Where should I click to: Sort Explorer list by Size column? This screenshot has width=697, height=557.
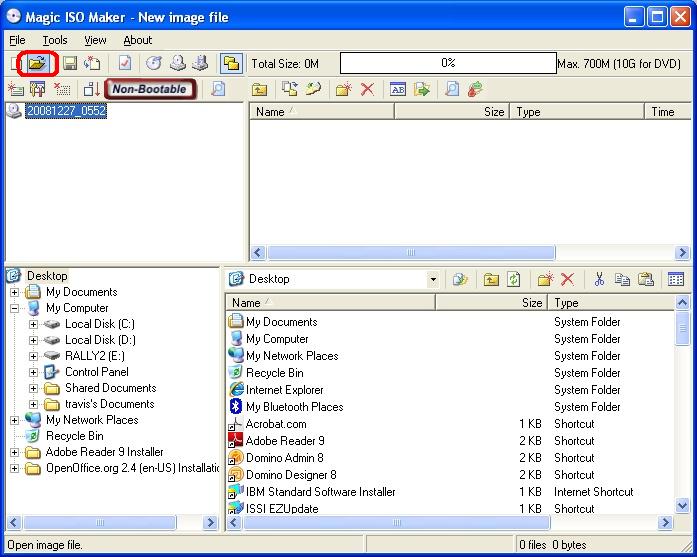pyautogui.click(x=491, y=303)
